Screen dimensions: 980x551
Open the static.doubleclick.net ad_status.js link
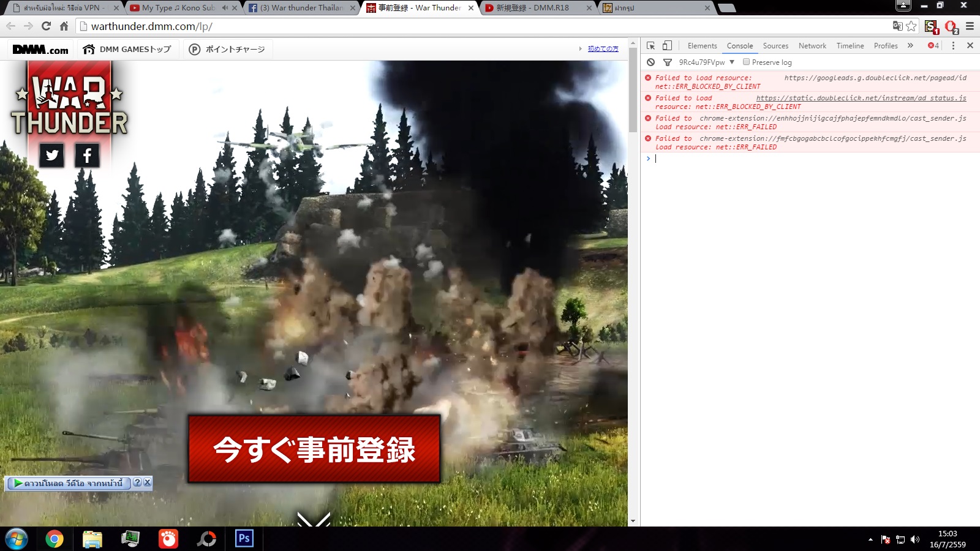coord(861,98)
